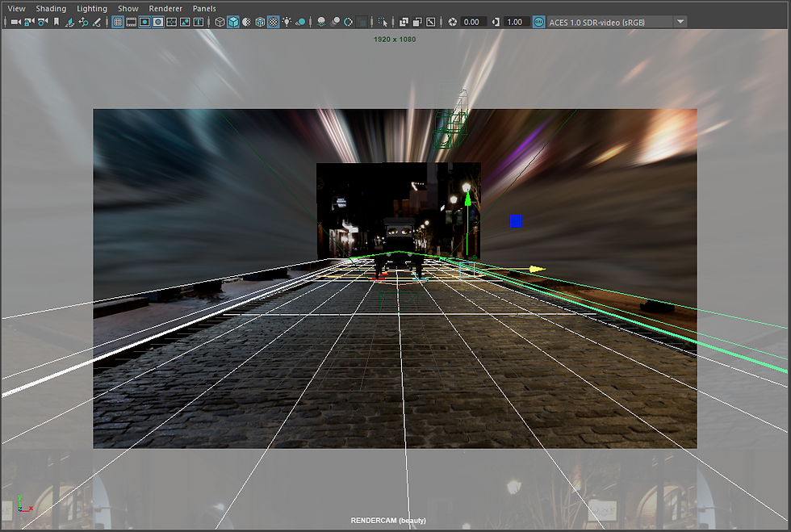Click the Lock Camera icon
Image resolution: width=791 pixels, height=532 pixels.
point(29,22)
